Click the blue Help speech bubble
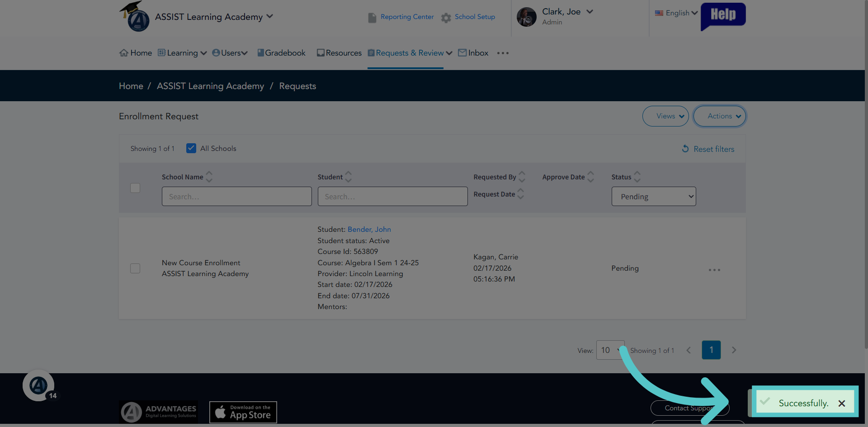Viewport: 868px width, 427px height. point(723,16)
